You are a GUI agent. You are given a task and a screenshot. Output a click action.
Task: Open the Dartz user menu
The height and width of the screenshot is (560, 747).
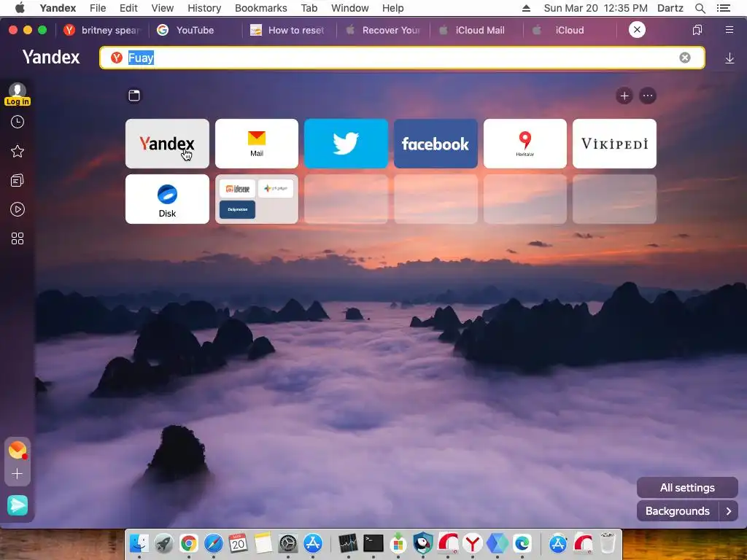(x=670, y=8)
